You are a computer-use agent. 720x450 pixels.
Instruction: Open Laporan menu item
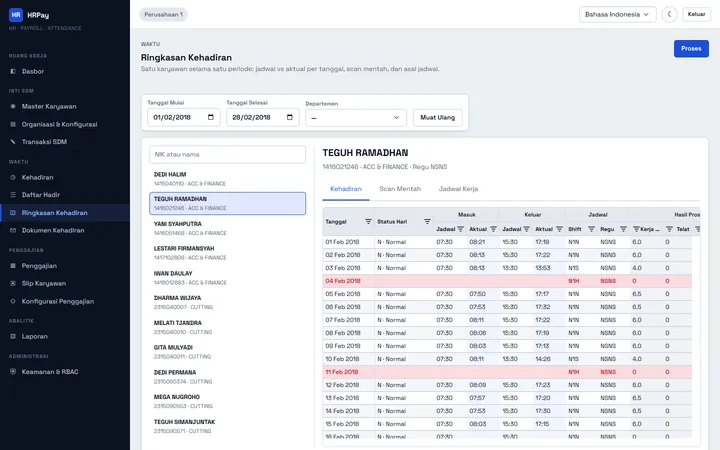65,336
